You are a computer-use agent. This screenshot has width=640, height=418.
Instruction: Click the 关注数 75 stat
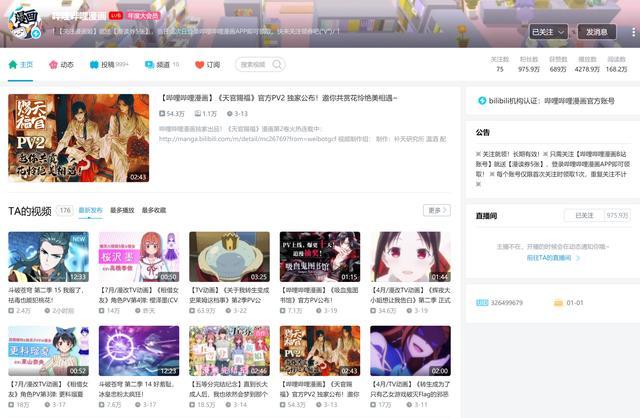coord(500,64)
